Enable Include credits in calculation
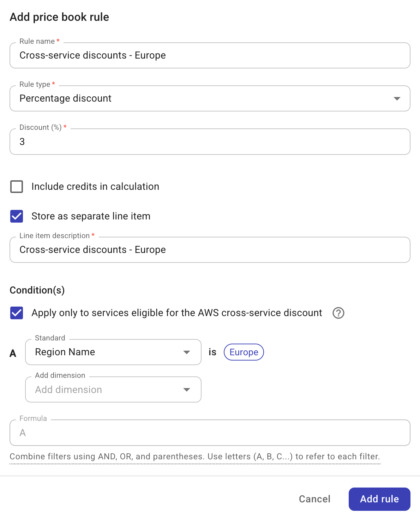The width and height of the screenshot is (420, 520). [x=16, y=186]
